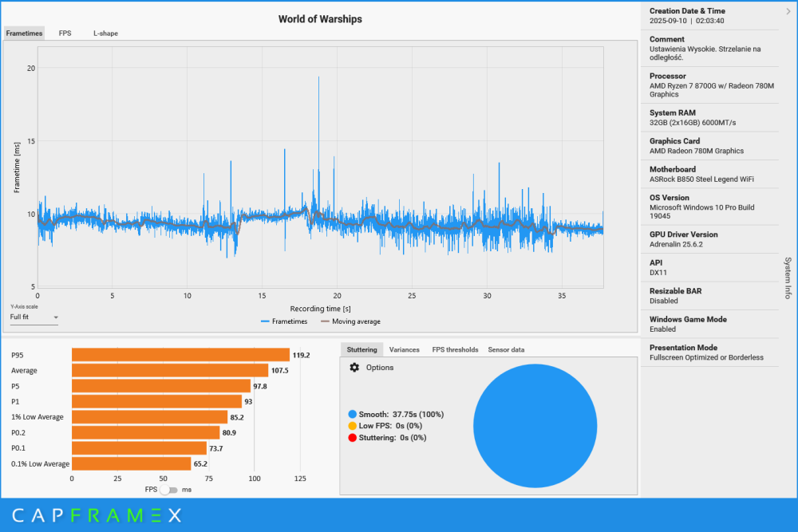The width and height of the screenshot is (798, 532).
Task: Click OS Version 'Microsoft Windows 10 Pro Build'
Action: (701, 207)
